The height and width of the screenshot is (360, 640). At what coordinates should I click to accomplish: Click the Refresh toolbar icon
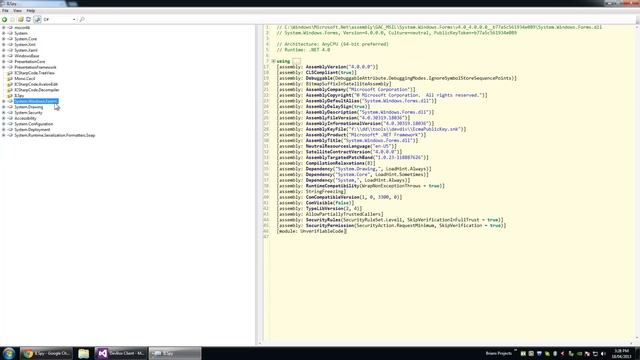[x=28, y=19]
